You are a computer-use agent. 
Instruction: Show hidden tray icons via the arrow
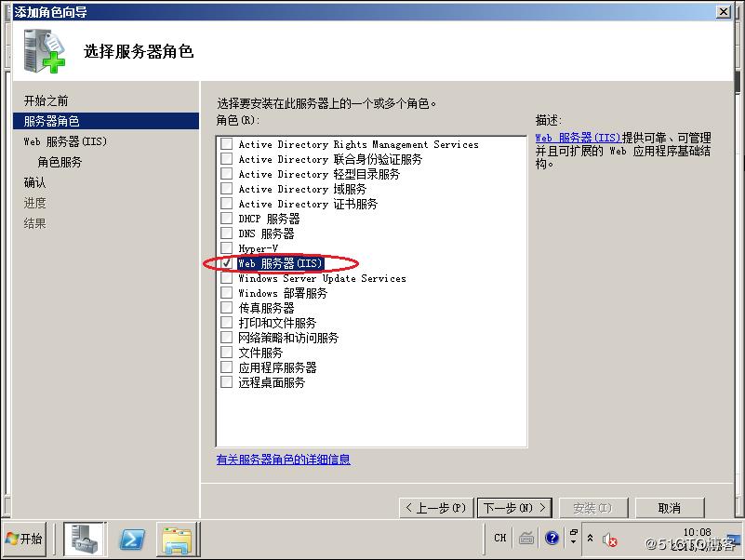590,538
